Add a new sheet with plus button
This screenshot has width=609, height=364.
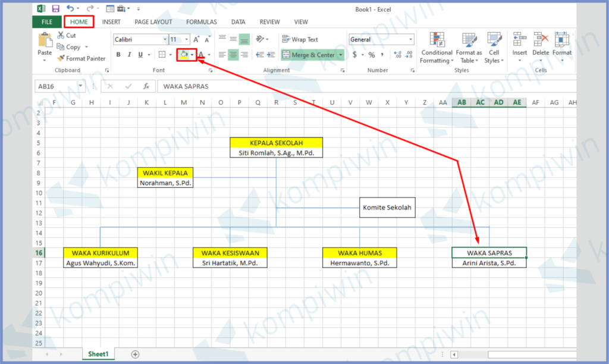[135, 354]
